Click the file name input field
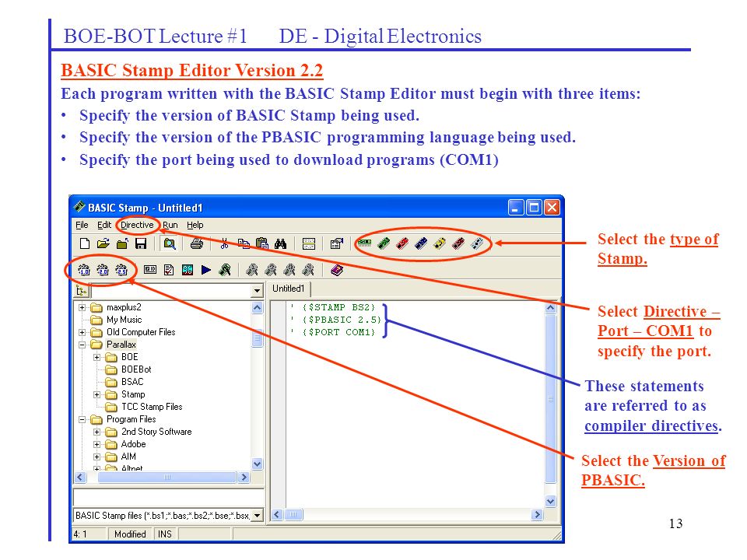Viewport: 747px width, 560px height. [169, 498]
